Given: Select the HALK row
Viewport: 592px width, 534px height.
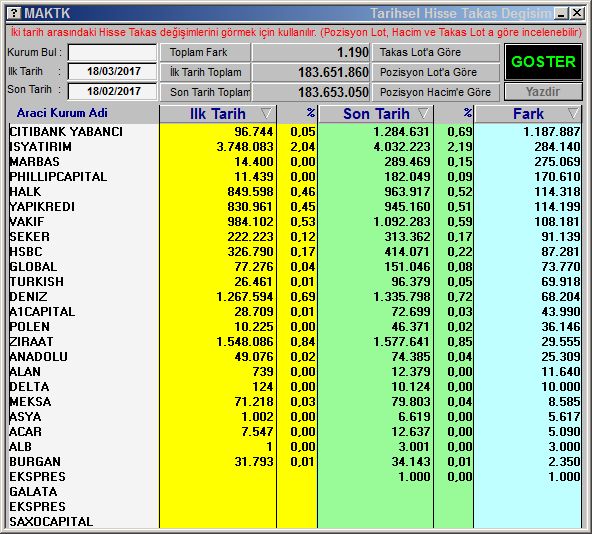Looking at the screenshot, I should (295, 191).
